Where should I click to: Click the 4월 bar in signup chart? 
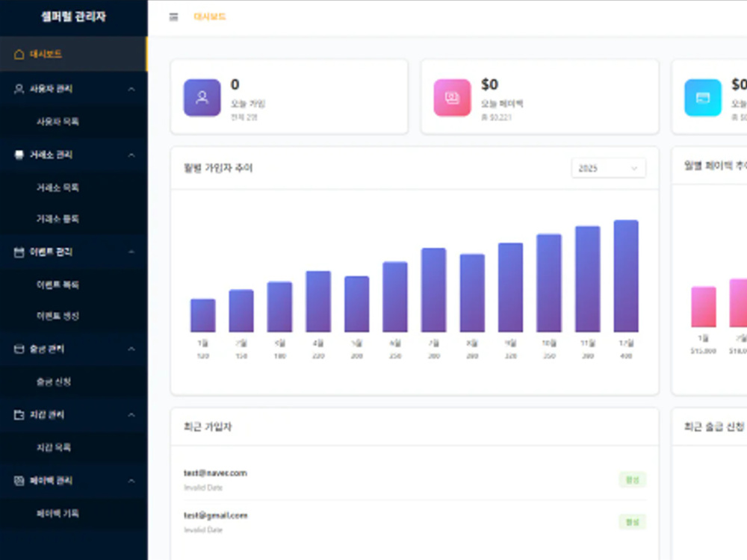(x=318, y=302)
